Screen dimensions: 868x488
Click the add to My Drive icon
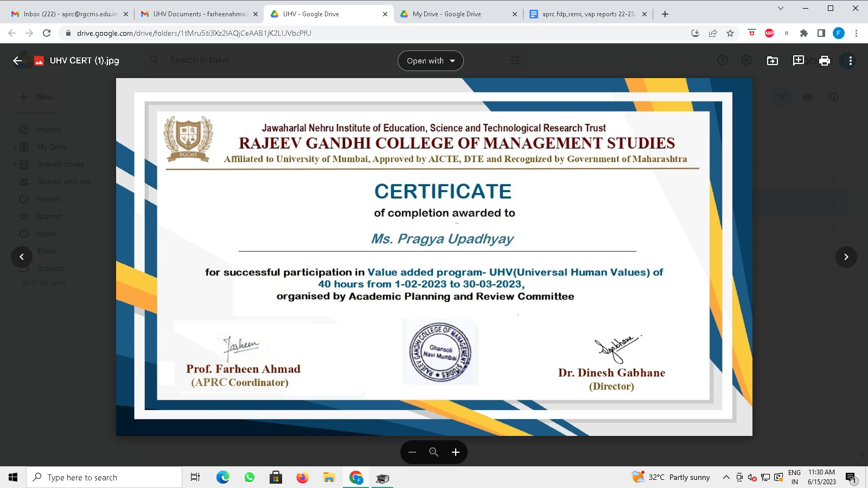(x=773, y=61)
